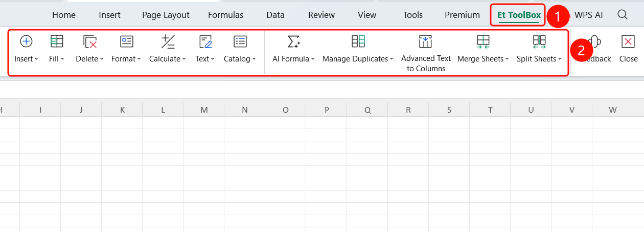644x232 pixels.
Task: Select the Et ToolBox tab
Action: tap(519, 15)
